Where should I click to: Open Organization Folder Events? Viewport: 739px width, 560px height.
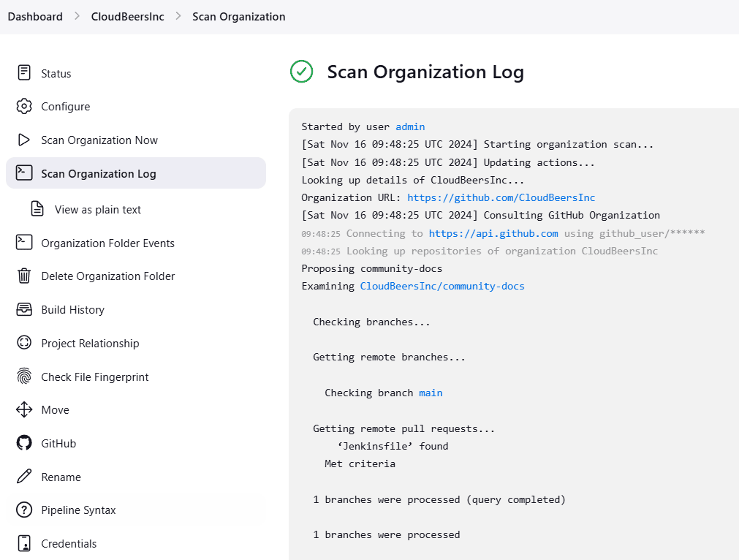click(107, 243)
